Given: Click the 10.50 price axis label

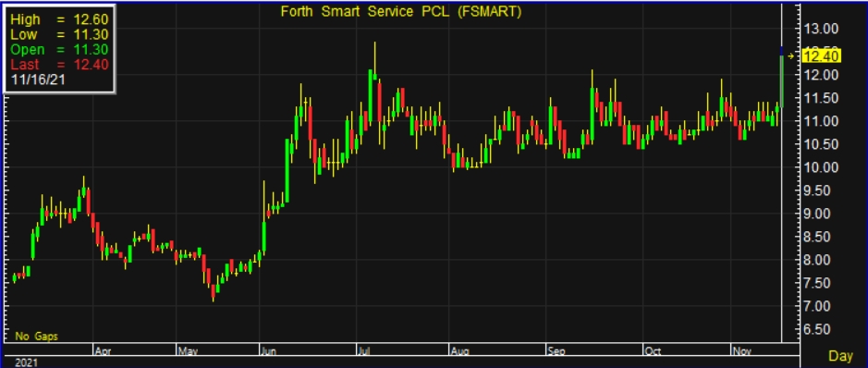Looking at the screenshot, I should [822, 144].
